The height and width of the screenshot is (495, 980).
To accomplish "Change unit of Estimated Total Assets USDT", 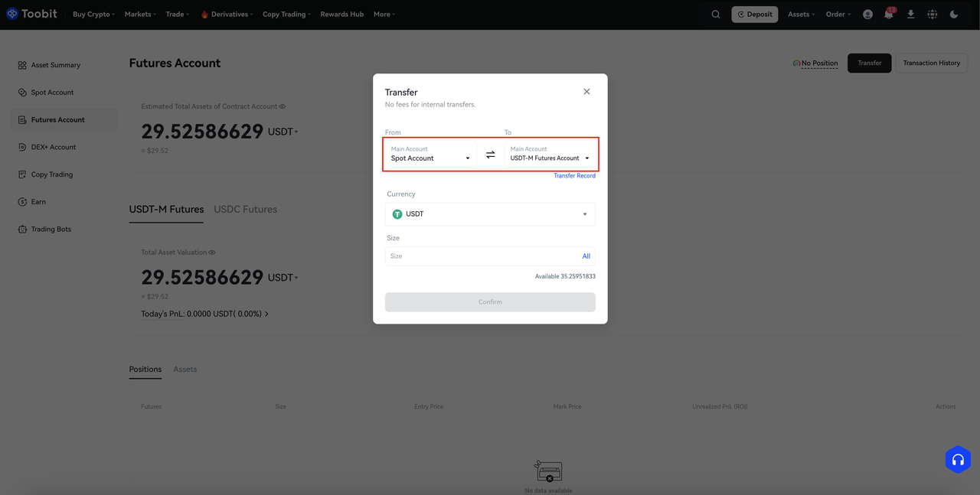I will 283,132.
